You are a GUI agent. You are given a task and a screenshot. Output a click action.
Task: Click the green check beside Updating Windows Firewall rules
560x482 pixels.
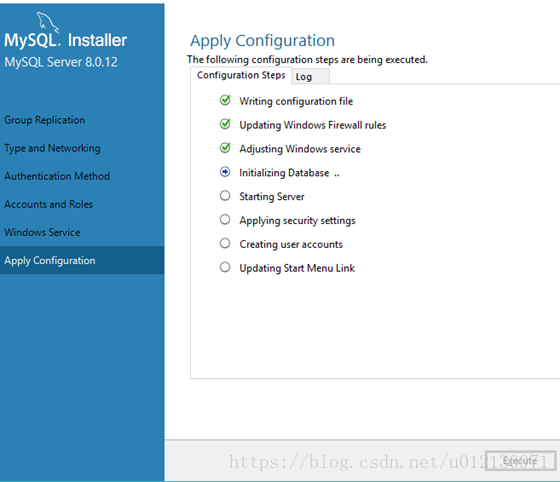coord(225,124)
